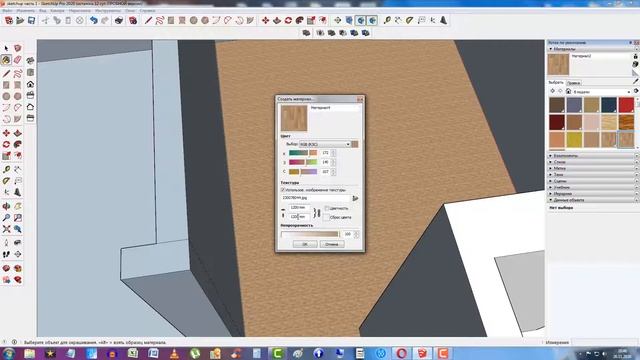The width and height of the screenshot is (640, 360).
Task: Select the Push/Pull tool in top toolbar
Action: (x=277, y=20)
